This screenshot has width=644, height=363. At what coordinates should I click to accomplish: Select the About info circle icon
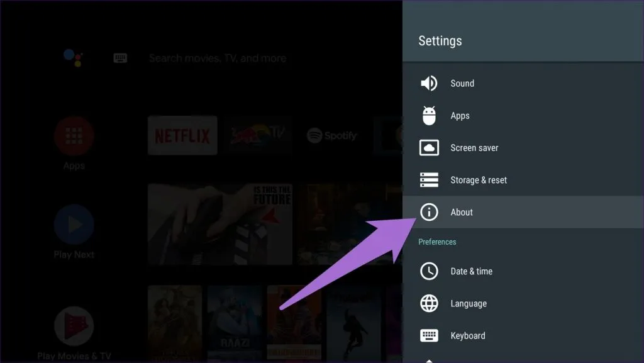pyautogui.click(x=429, y=212)
